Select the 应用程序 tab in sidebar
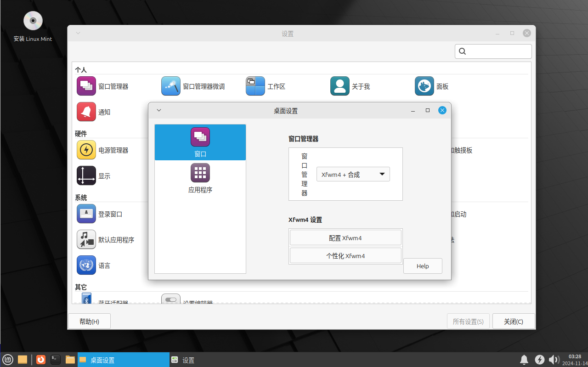This screenshot has width=588, height=367. click(200, 178)
